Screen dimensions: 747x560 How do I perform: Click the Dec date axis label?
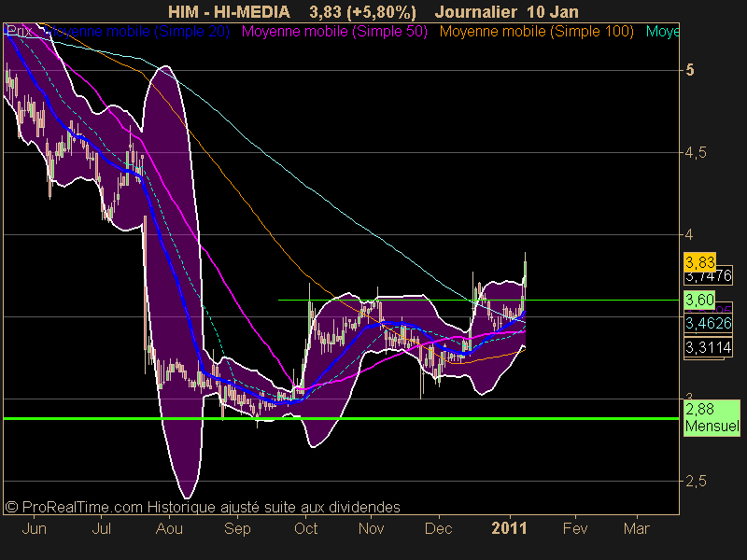point(438,528)
